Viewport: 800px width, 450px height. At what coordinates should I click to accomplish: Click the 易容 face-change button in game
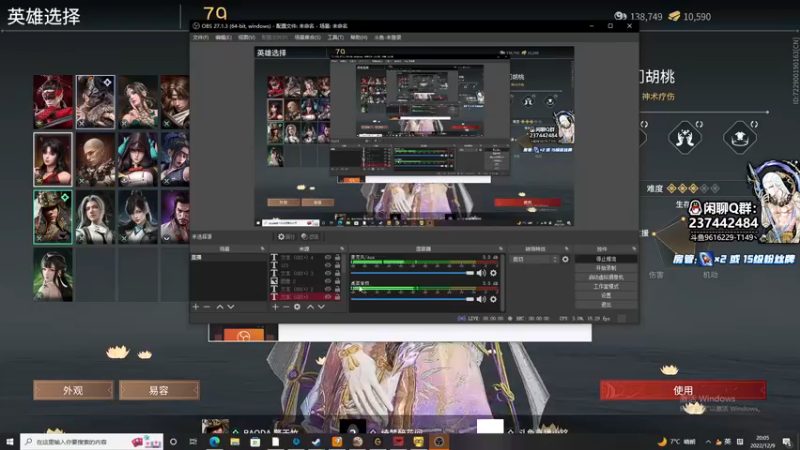coord(159,390)
